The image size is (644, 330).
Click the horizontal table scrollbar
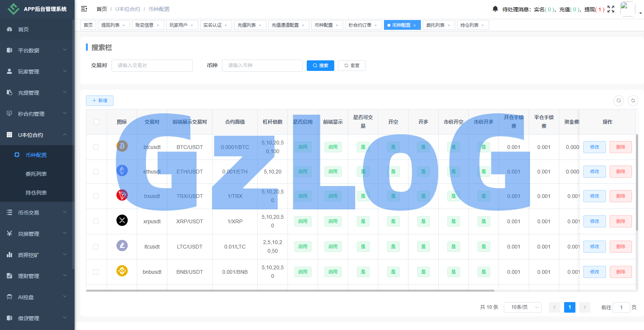coord(290,290)
